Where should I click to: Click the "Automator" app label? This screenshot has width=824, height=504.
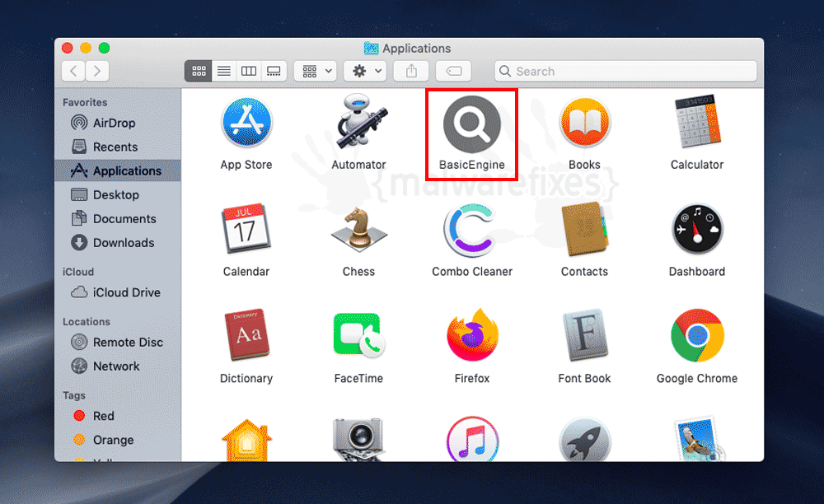click(x=359, y=165)
